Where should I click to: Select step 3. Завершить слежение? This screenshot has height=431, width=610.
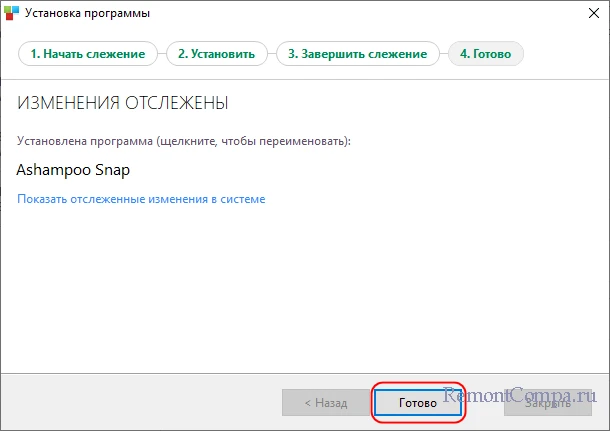click(358, 54)
